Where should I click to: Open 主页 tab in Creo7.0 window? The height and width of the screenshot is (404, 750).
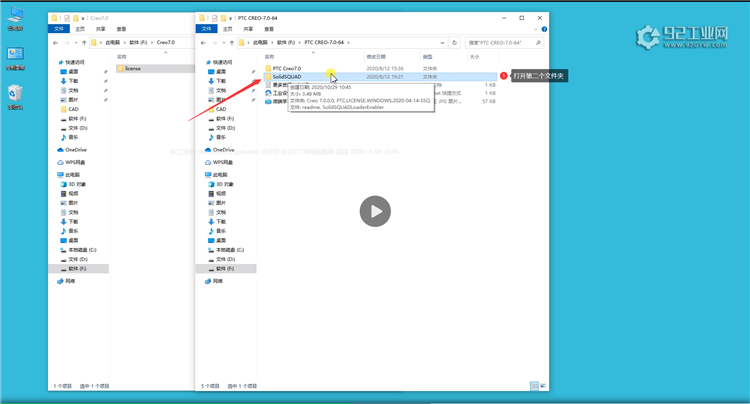[80, 29]
